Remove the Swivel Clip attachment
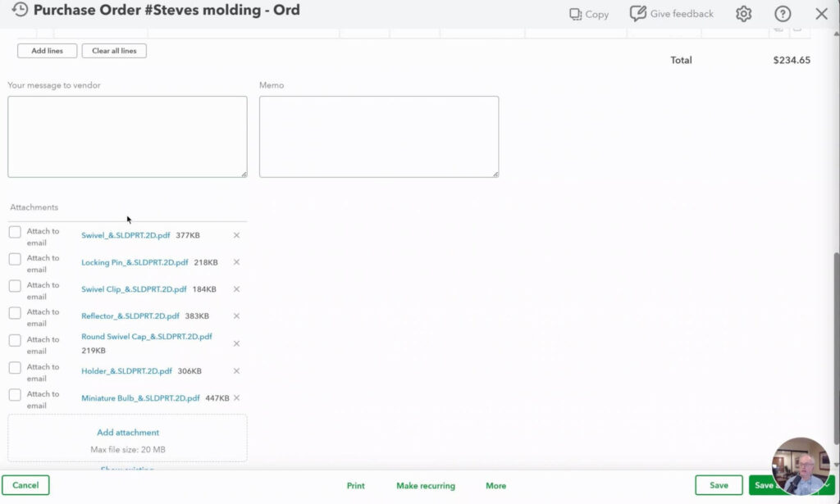 pyautogui.click(x=236, y=289)
